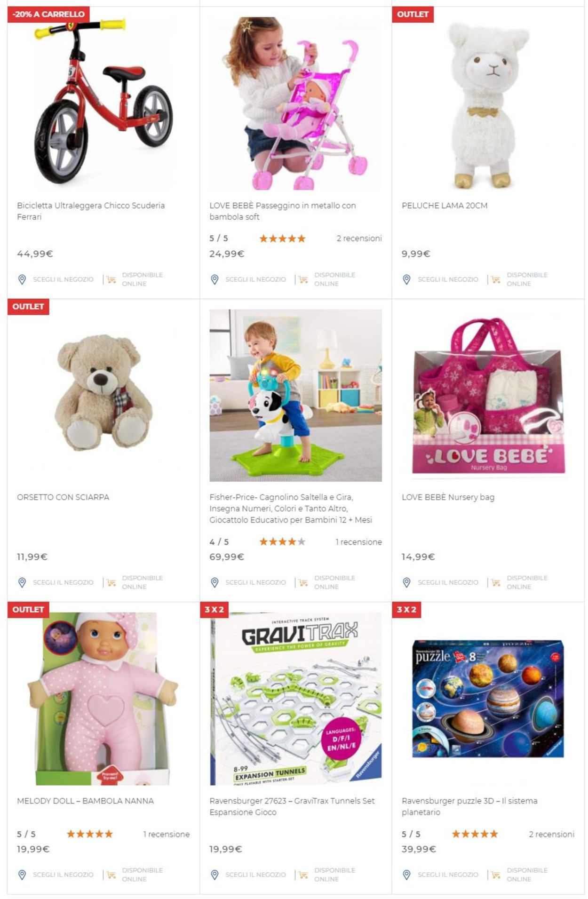
Task: Open the PELUCHE LAMA 20CM product title
Action: coord(445,206)
